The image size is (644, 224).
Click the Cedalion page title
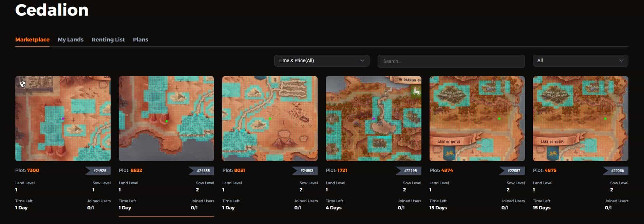[x=52, y=10]
